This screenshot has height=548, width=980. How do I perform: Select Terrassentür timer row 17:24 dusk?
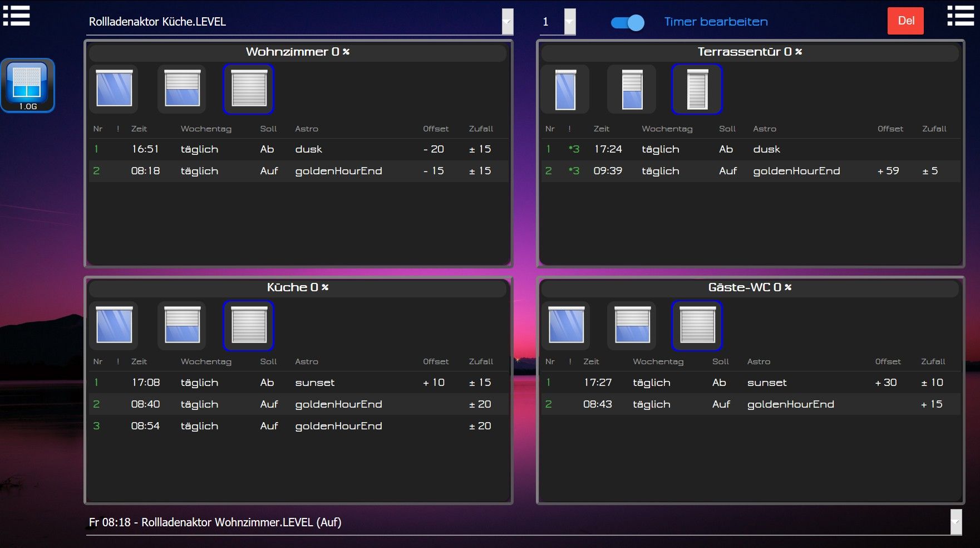751,149
